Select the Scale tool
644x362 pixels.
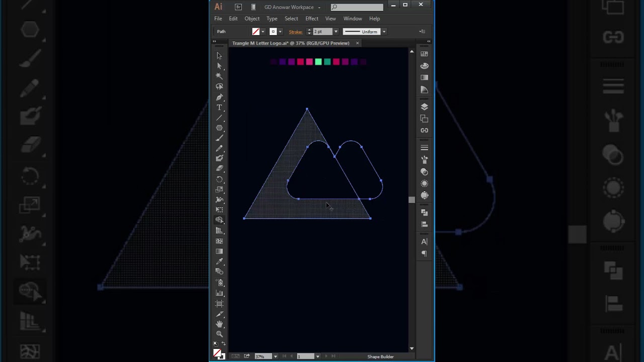coord(219,190)
